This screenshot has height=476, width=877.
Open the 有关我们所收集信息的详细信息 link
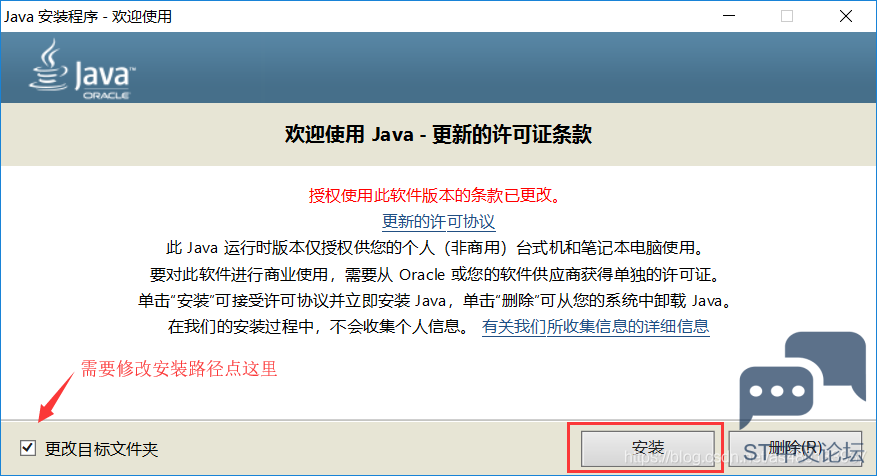[x=596, y=326]
